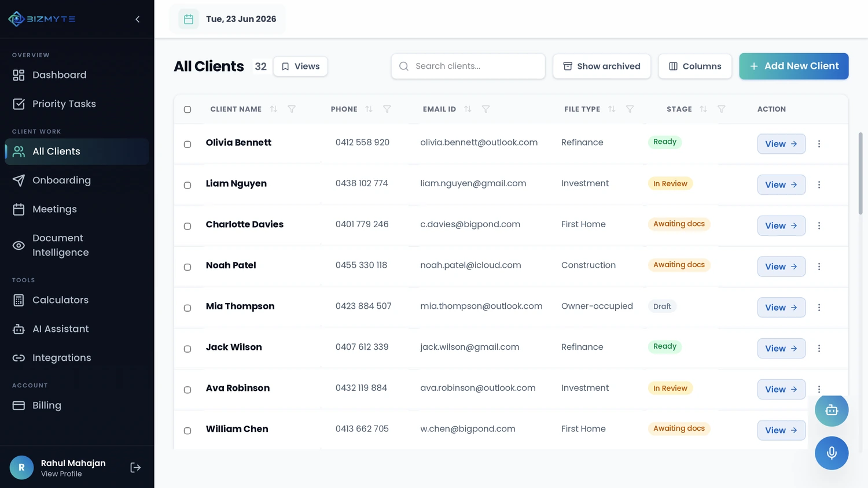
Task: Collapse the sidebar with the chevron arrow
Action: 137,19
